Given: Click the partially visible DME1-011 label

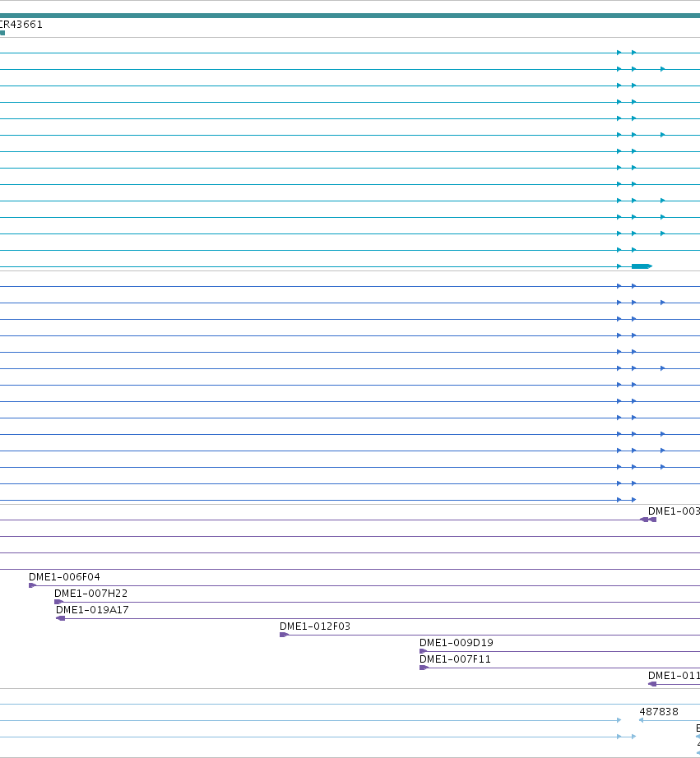Looking at the screenshot, I should pos(674,675).
